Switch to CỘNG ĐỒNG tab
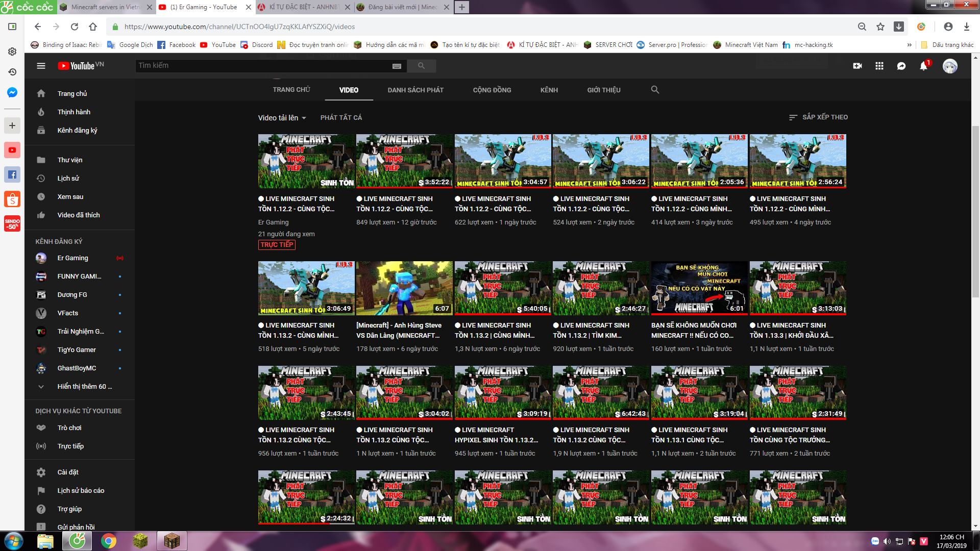This screenshot has width=980, height=551. pos(492,90)
